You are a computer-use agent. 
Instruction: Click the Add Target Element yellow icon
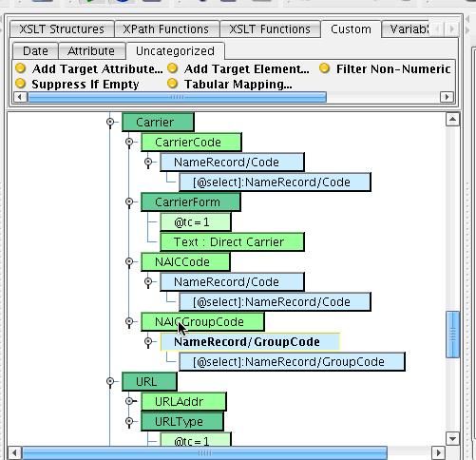(x=173, y=68)
